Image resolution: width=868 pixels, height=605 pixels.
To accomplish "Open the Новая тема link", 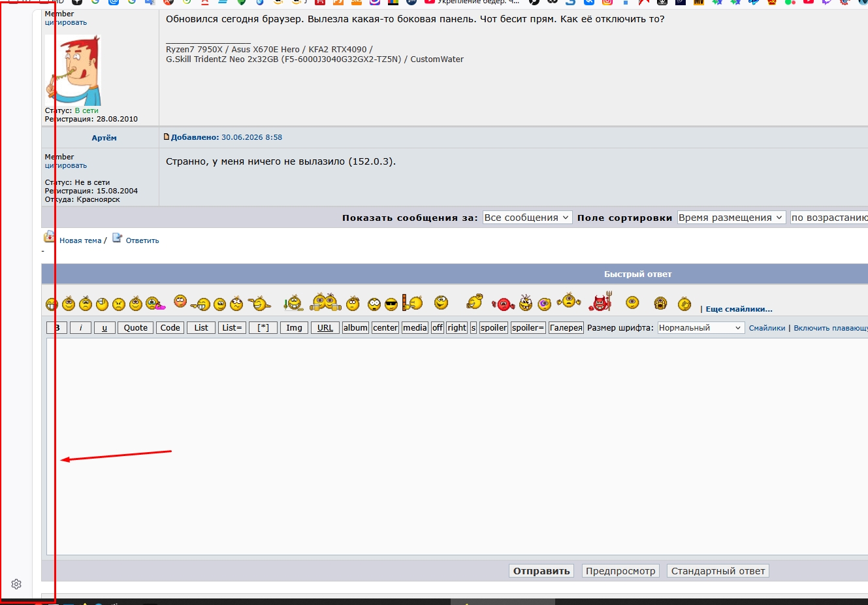I will point(80,240).
